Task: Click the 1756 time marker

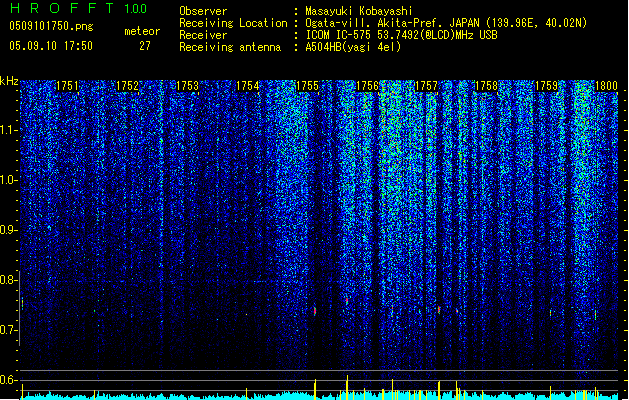Action: (x=367, y=86)
